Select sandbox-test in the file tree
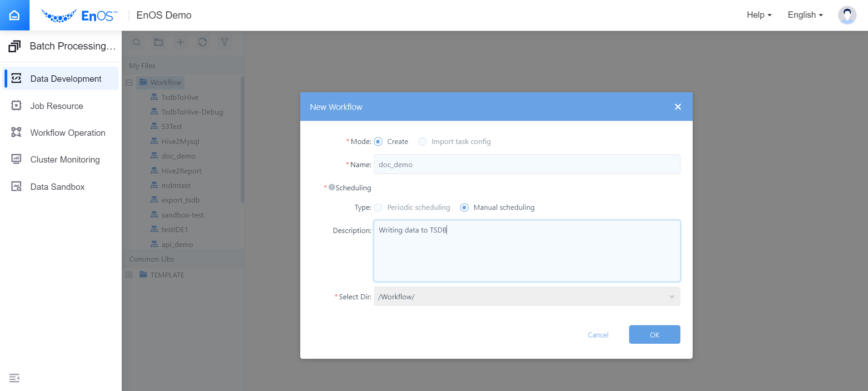This screenshot has height=391, width=868. click(x=183, y=215)
